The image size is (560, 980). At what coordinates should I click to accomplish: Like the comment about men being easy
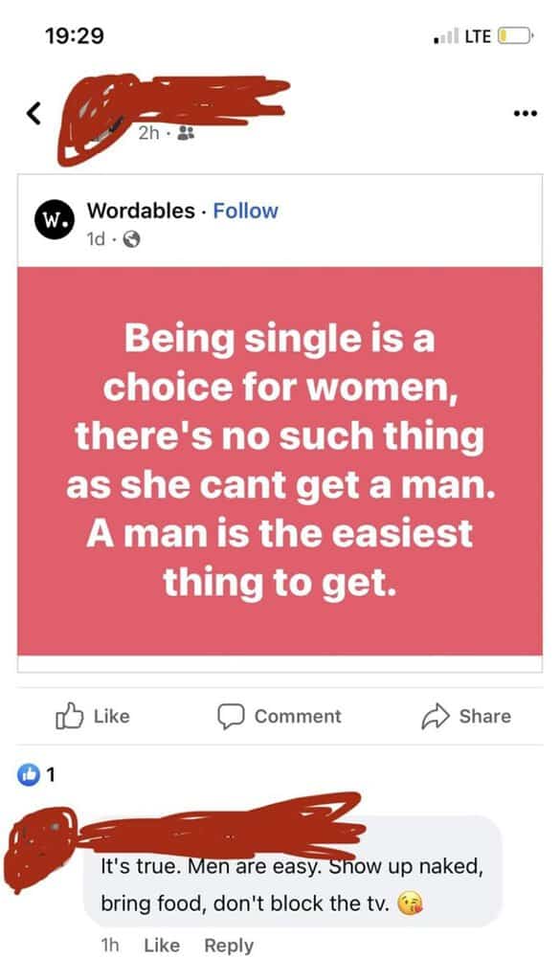pyautogui.click(x=161, y=946)
